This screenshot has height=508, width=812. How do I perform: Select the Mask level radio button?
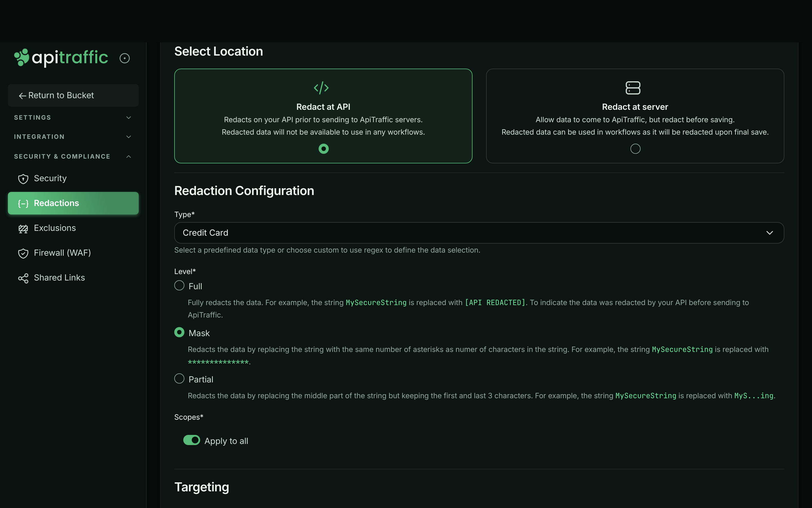(x=179, y=332)
